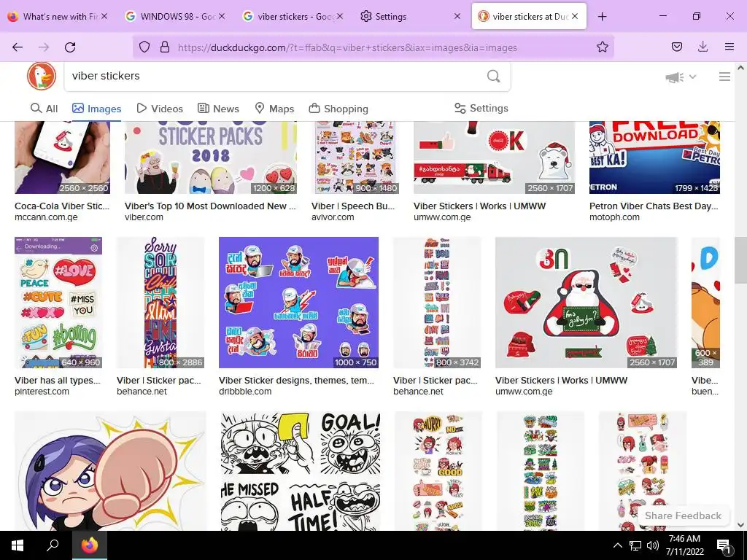Open DuckDuckGo search Settings
The width and height of the screenshot is (747, 560).
pyautogui.click(x=481, y=108)
